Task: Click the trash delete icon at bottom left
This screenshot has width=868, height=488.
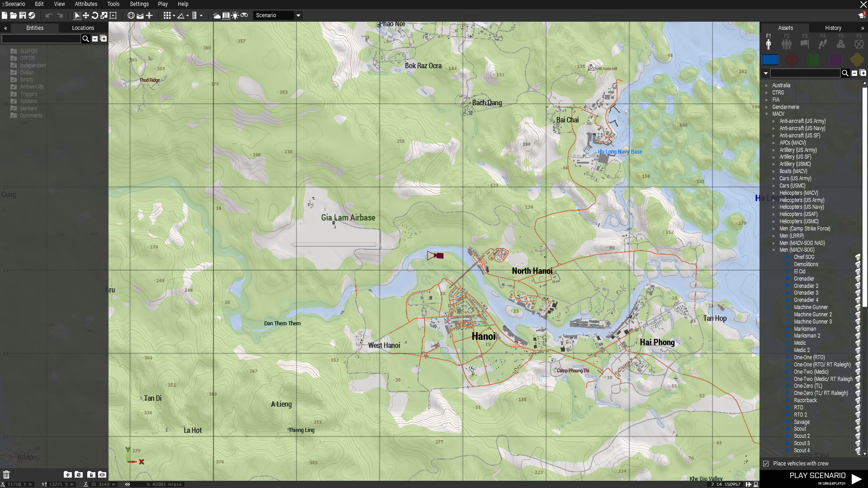Action: (7, 474)
